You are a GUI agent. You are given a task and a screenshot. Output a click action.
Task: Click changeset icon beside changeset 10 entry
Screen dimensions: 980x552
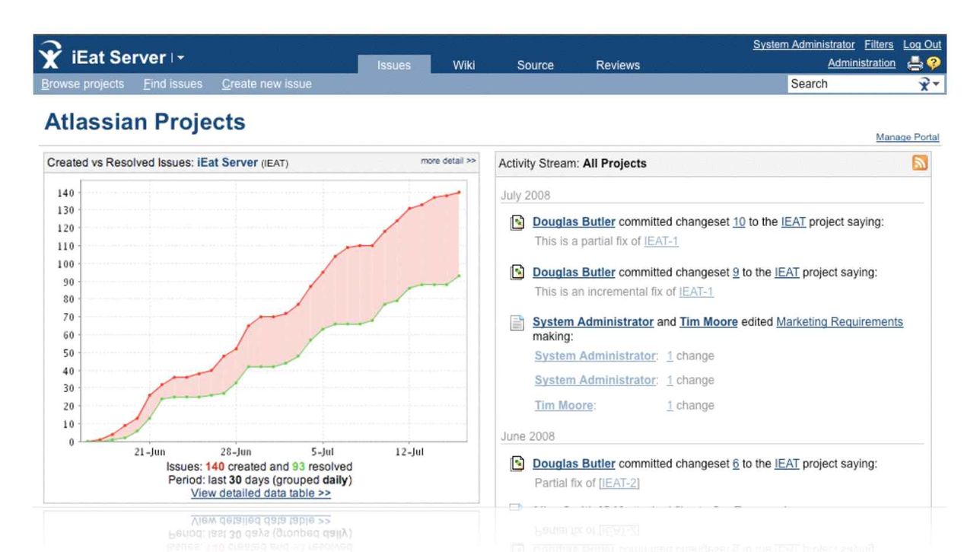tap(517, 222)
